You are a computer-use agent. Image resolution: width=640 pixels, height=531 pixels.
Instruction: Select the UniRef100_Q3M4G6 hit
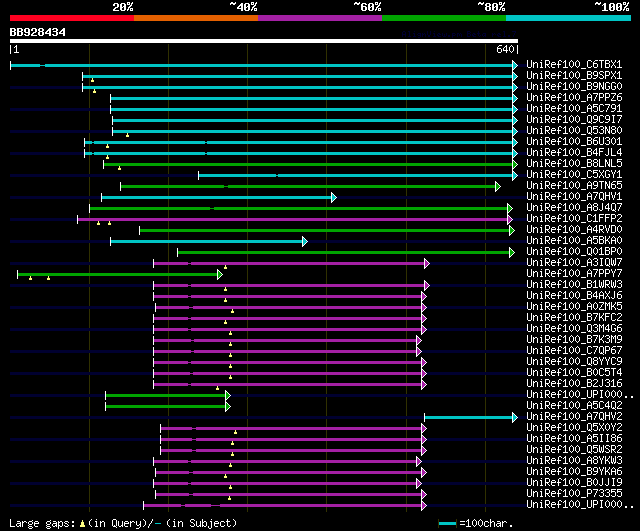(574, 329)
